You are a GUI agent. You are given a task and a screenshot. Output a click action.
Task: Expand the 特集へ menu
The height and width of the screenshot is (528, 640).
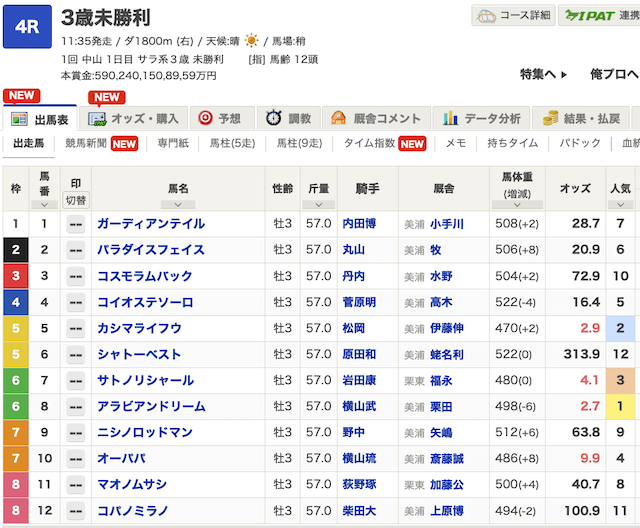coord(543,74)
